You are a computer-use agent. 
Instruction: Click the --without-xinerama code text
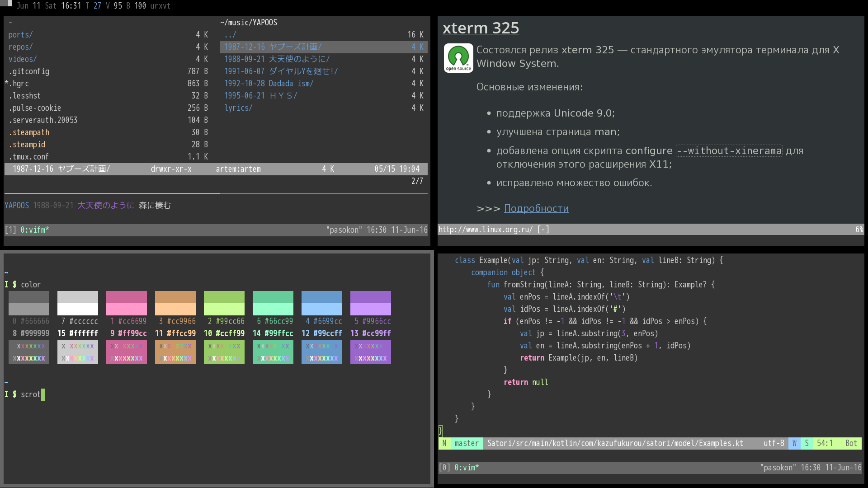coord(729,150)
